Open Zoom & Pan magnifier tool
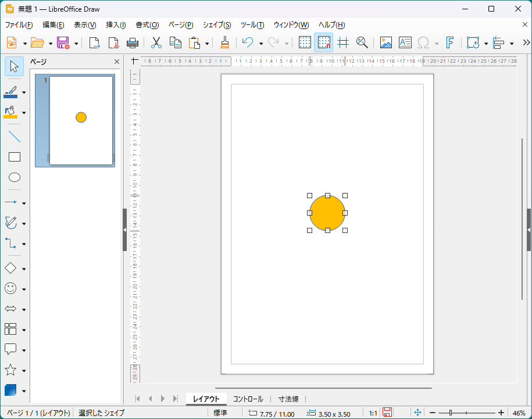Screen dimensions: 532x419 362,42
